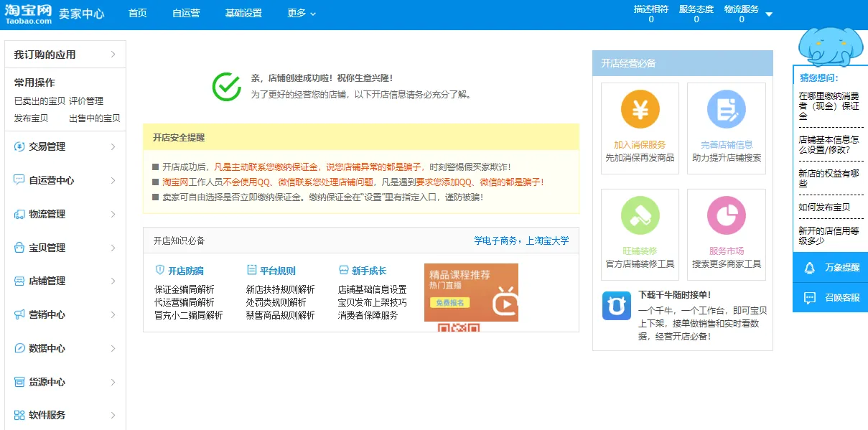868x430 pixels.
Task: Expand the 店铺管理 chevron
Action: (x=113, y=281)
